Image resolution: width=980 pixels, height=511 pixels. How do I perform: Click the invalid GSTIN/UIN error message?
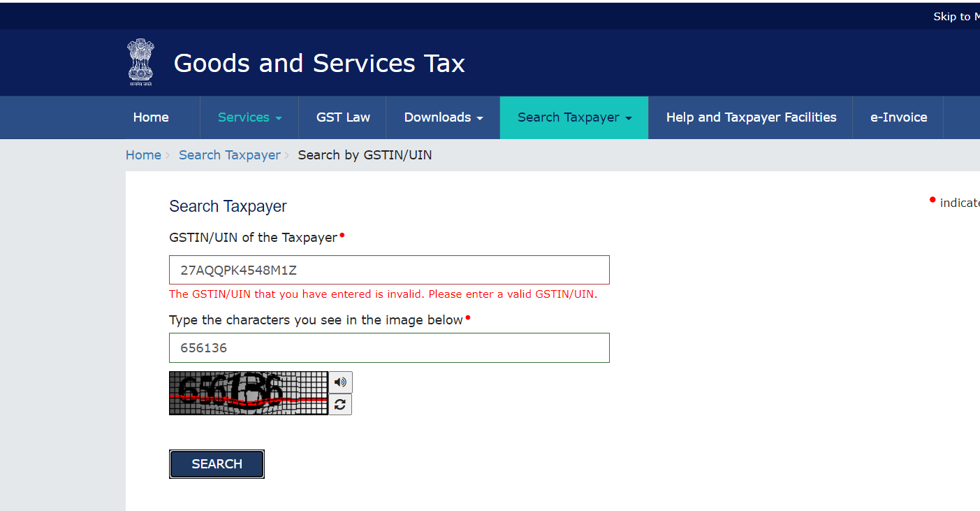click(x=383, y=294)
